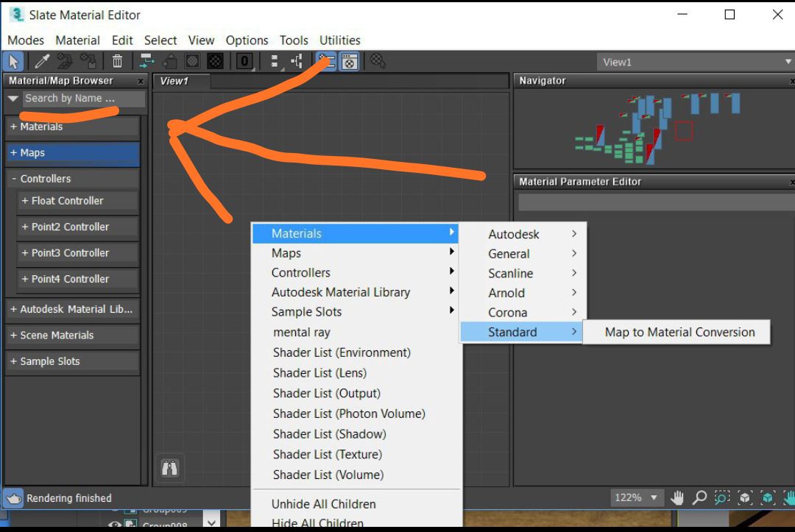This screenshot has height=532, width=795.
Task: Open the Options menu
Action: tap(247, 40)
